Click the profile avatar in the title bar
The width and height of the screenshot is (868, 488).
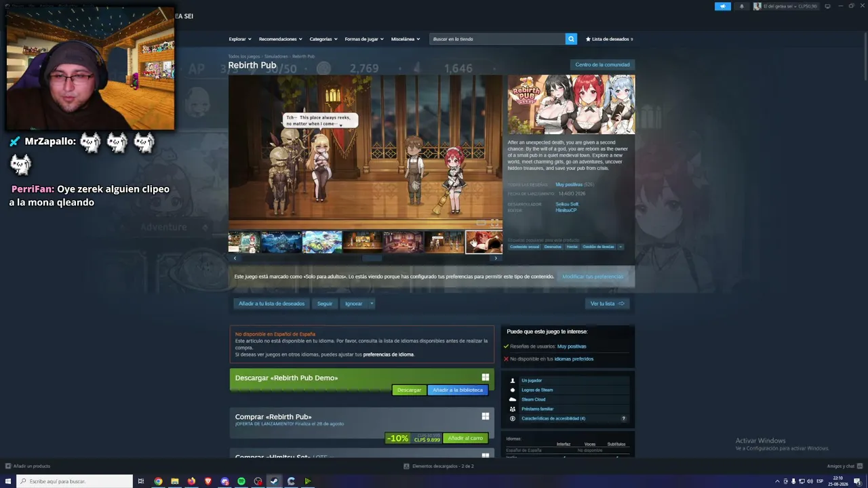click(x=757, y=6)
